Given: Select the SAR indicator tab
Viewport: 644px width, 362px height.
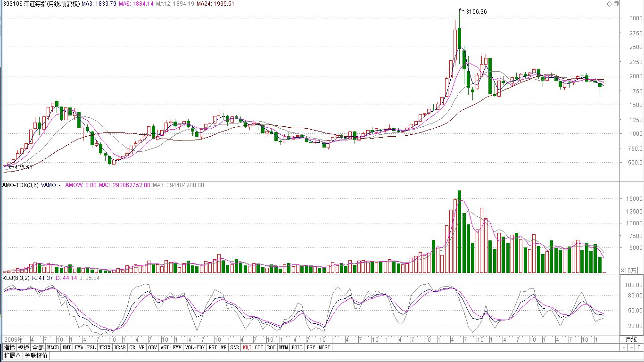Looking at the screenshot, I should click(x=235, y=347).
